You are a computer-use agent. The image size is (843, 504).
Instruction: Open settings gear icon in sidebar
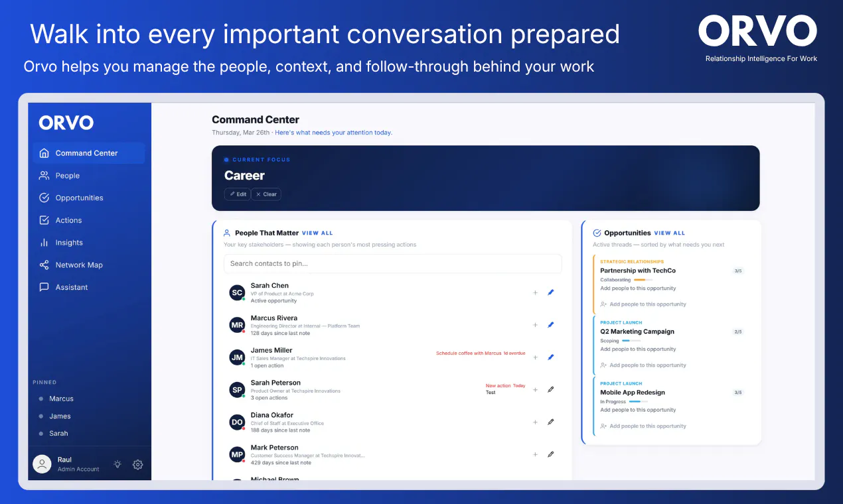[137, 464]
